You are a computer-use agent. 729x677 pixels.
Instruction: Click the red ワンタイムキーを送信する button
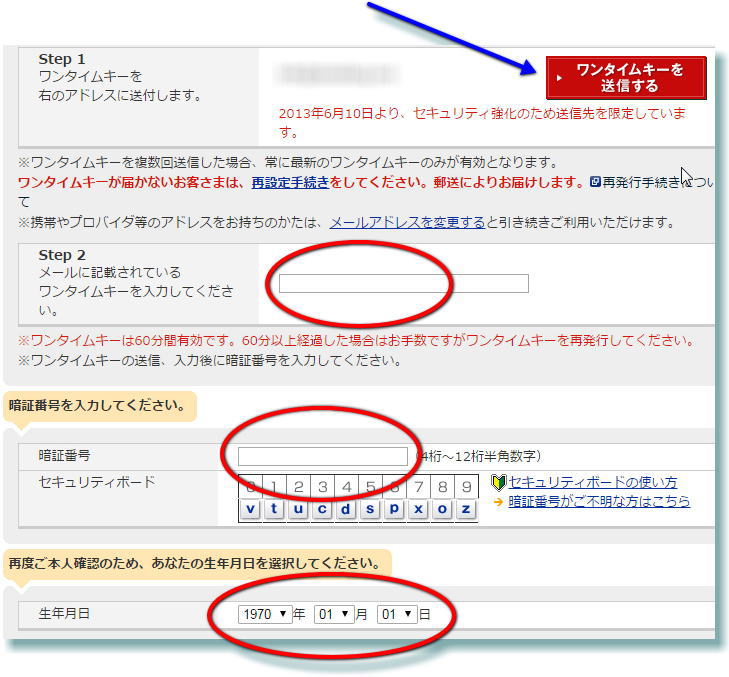(626, 78)
